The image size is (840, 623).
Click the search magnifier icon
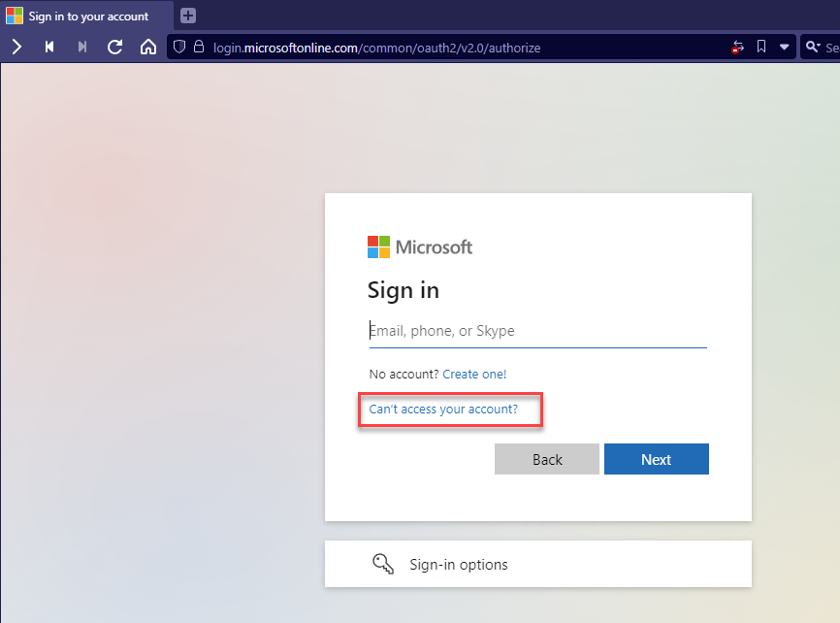813,48
